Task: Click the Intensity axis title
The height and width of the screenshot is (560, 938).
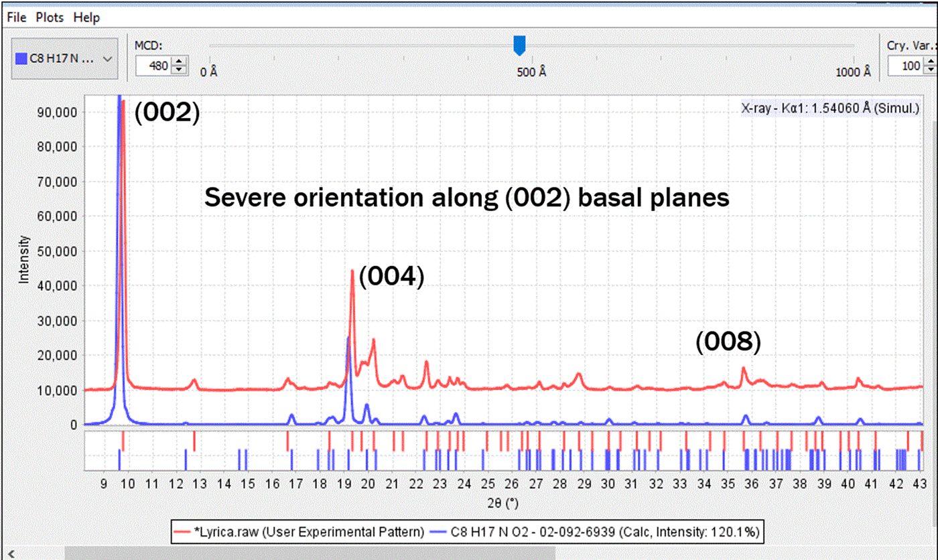Action: coord(25,259)
